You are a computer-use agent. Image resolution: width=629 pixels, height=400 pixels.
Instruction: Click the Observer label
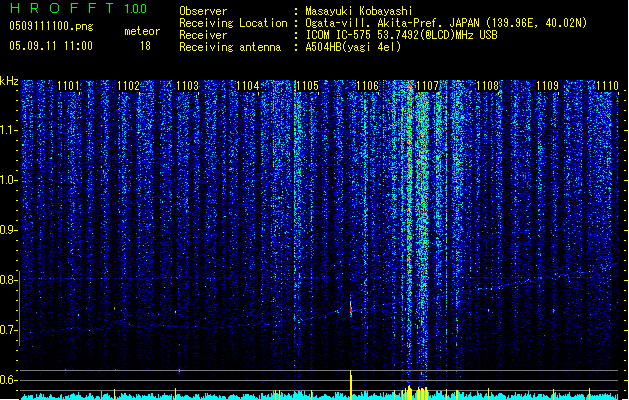pos(203,11)
